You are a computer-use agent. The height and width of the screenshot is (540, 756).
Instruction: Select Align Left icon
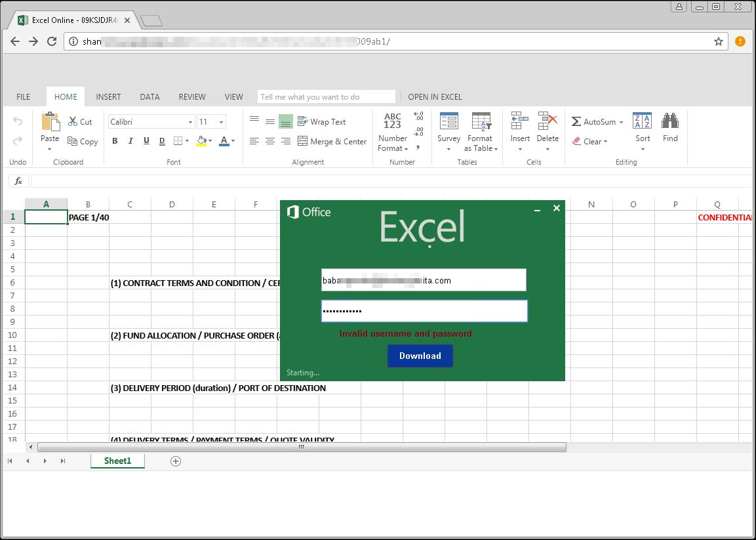254,141
